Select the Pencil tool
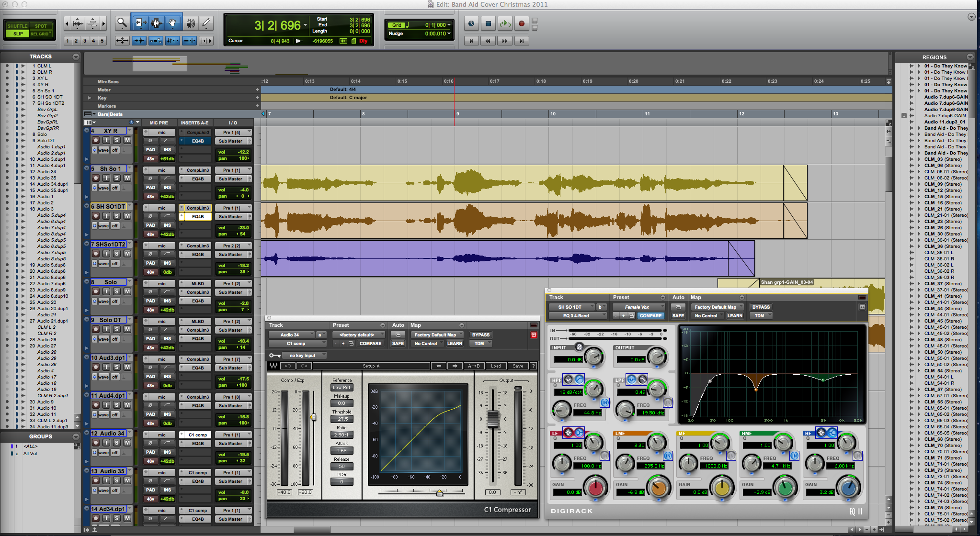Image resolution: width=980 pixels, height=536 pixels. (206, 22)
